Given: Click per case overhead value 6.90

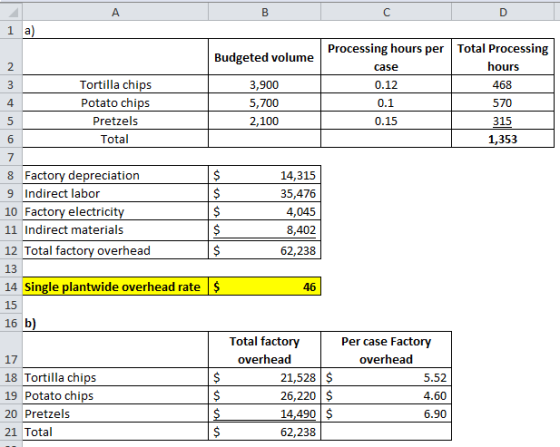Looking at the screenshot, I should (386, 413).
